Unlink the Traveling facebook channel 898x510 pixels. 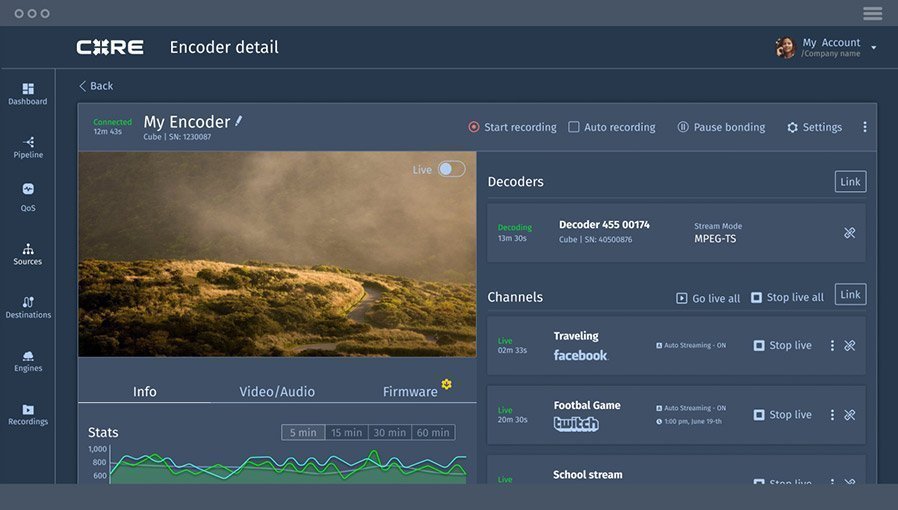point(849,345)
